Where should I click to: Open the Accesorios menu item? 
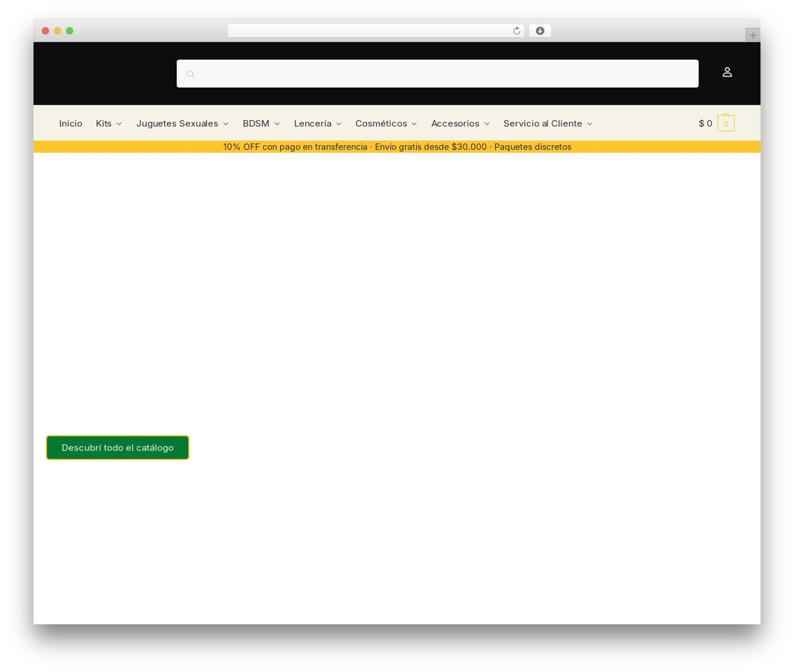455,123
